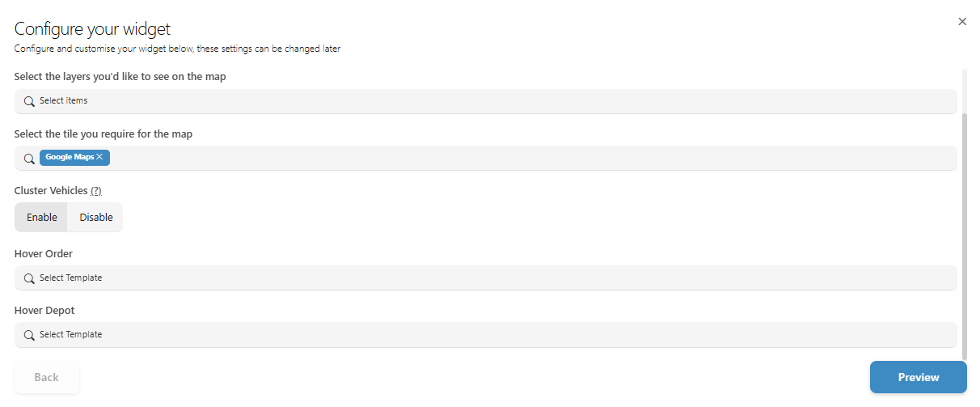Close the Configure your widget dialog

(962, 22)
